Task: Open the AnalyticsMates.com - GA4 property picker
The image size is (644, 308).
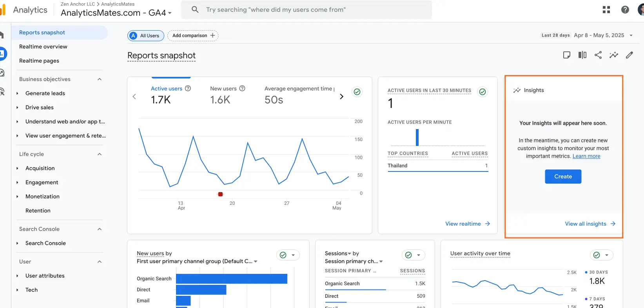Action: point(116,13)
